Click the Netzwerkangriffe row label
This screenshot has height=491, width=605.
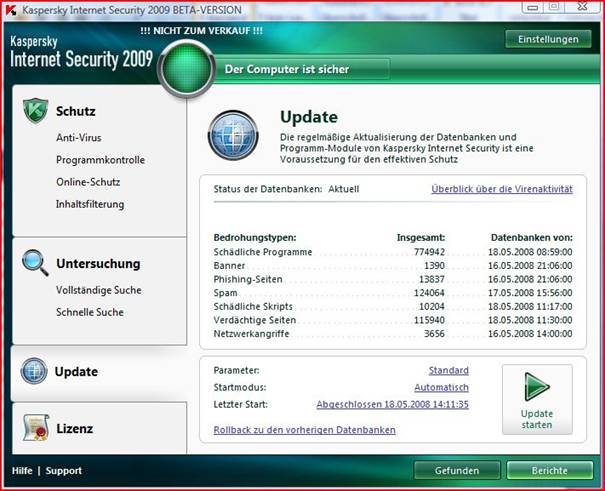(x=251, y=334)
